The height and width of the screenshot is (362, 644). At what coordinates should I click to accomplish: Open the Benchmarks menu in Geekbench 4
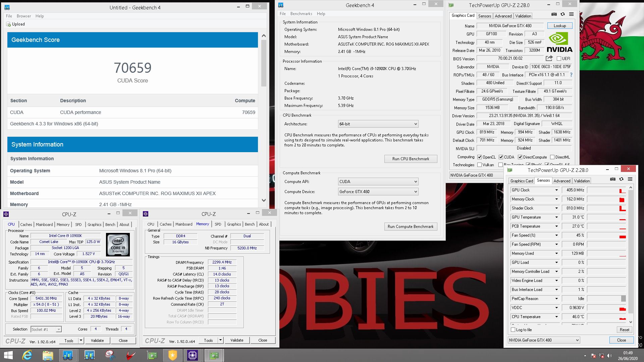pyautogui.click(x=301, y=14)
